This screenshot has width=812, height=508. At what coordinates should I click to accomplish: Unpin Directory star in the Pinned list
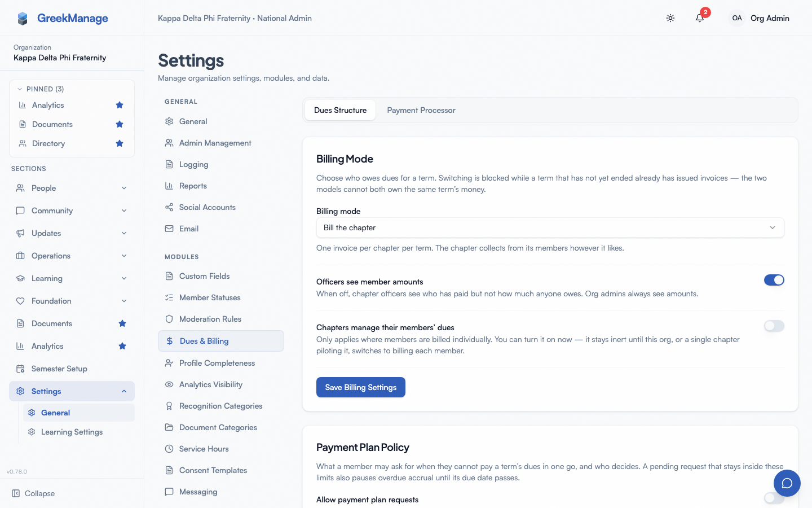pyautogui.click(x=120, y=143)
